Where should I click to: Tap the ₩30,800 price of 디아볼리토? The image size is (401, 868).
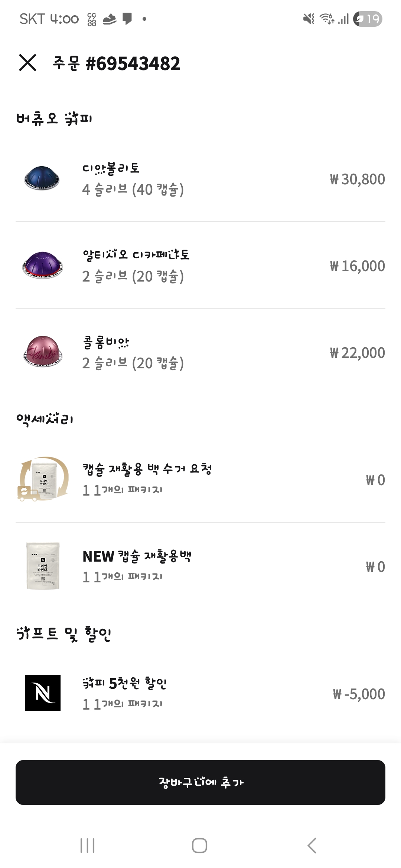357,179
